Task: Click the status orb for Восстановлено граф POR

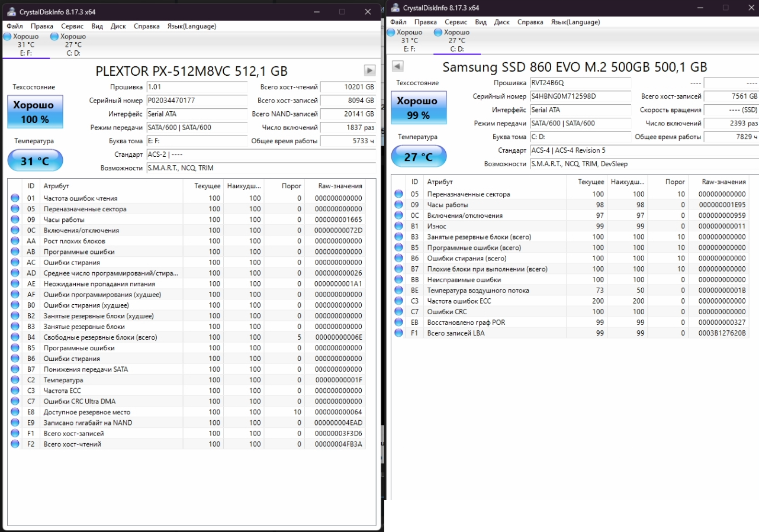Action: coord(399,323)
